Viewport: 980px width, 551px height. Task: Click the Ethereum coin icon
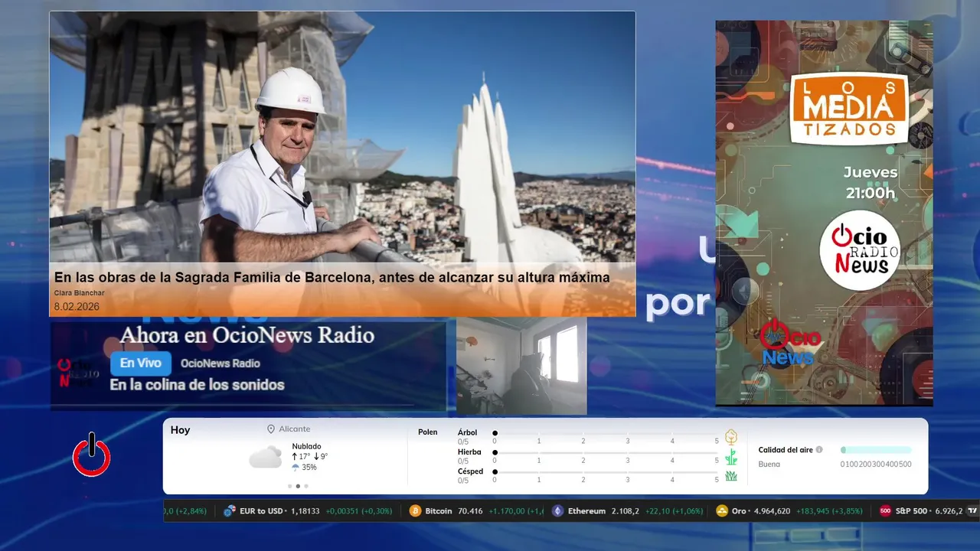pyautogui.click(x=558, y=511)
